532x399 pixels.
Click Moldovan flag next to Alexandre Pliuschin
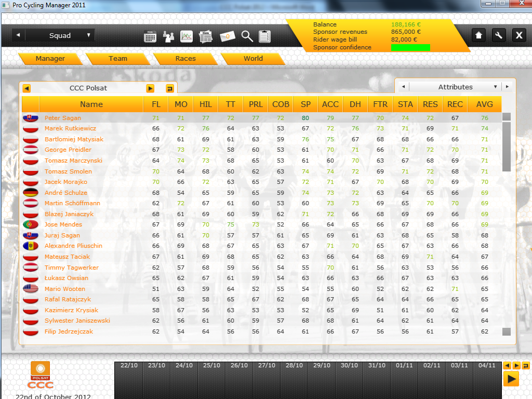pyautogui.click(x=31, y=246)
